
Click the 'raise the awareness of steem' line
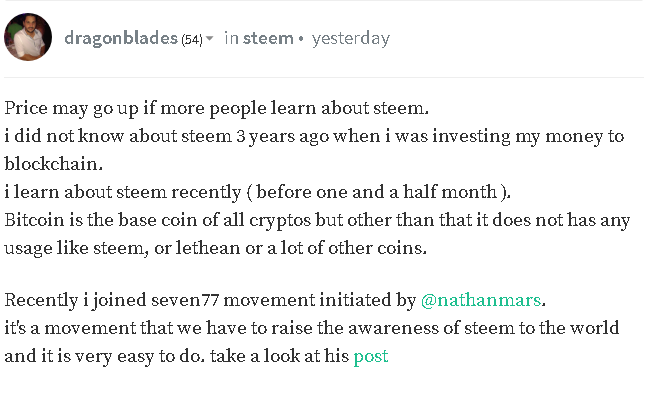pos(311,328)
